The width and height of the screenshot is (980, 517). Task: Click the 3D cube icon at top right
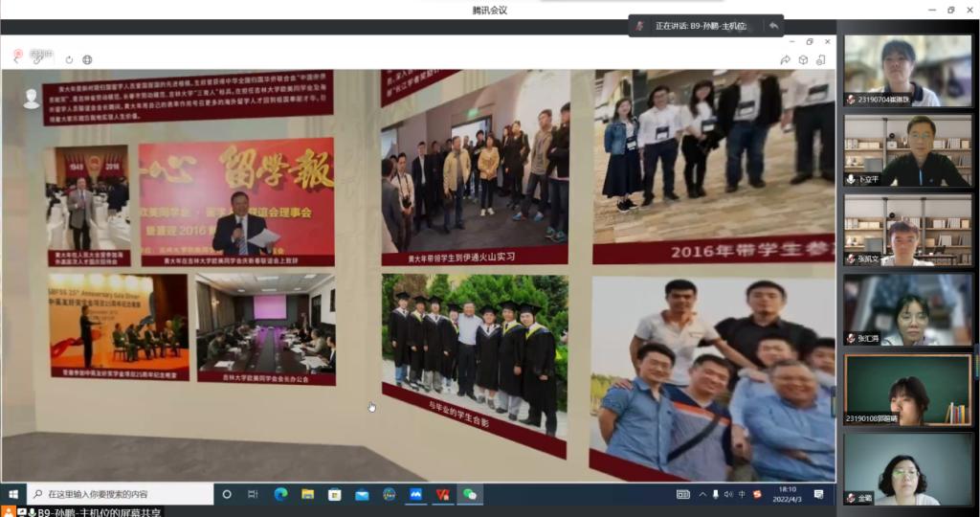point(803,59)
